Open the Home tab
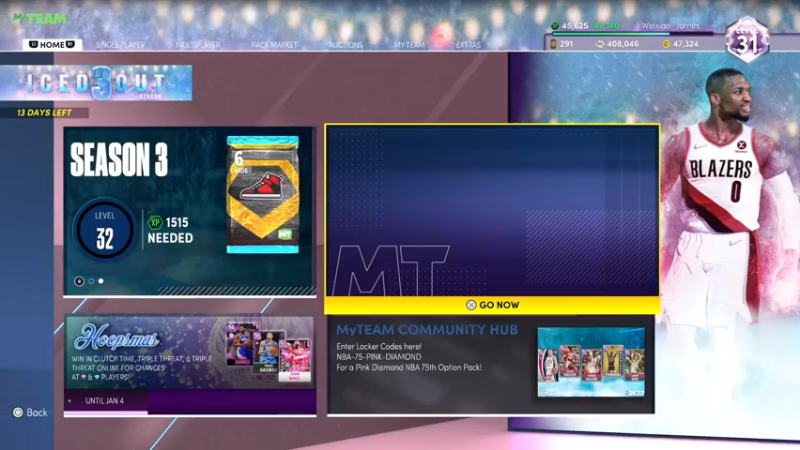This screenshot has width=800, height=450. coord(52,44)
